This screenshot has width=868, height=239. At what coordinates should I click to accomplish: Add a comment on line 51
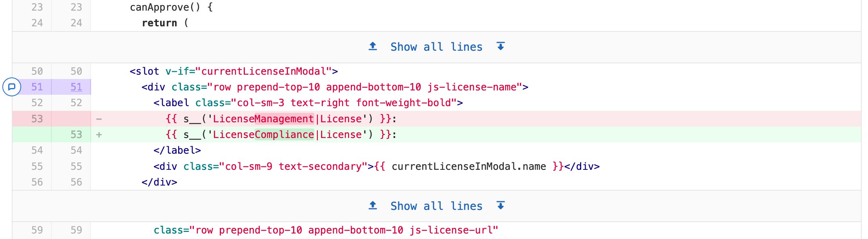(12, 87)
